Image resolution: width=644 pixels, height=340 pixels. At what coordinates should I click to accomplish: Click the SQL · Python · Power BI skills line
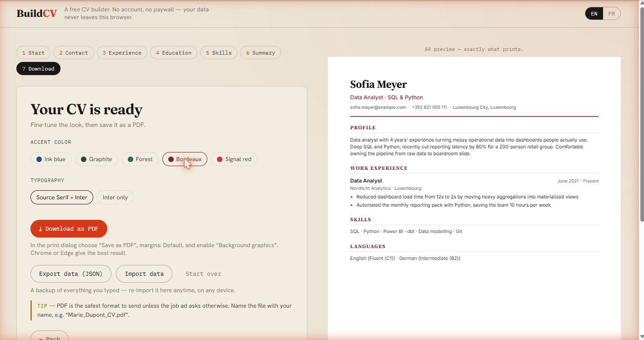coord(406,232)
